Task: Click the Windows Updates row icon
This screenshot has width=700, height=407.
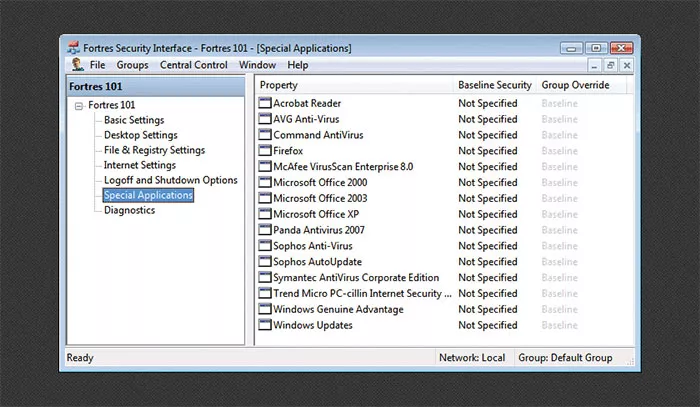Action: pos(265,325)
